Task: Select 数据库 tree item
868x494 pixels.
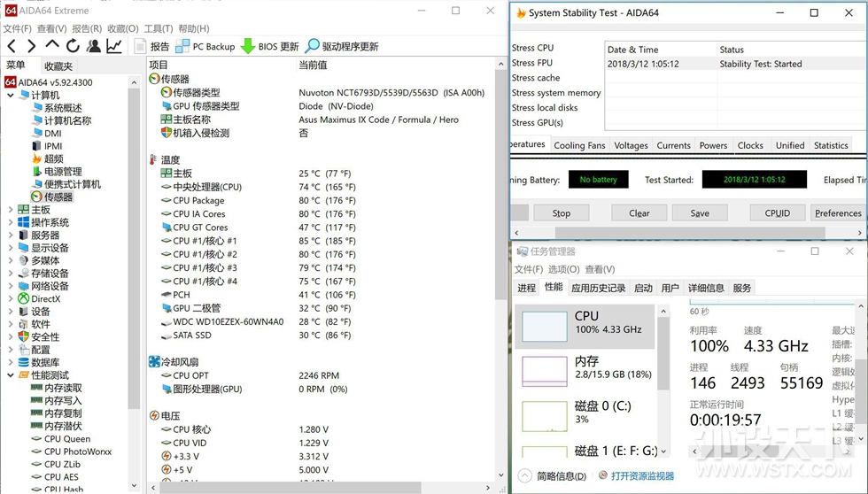Action: (39, 362)
